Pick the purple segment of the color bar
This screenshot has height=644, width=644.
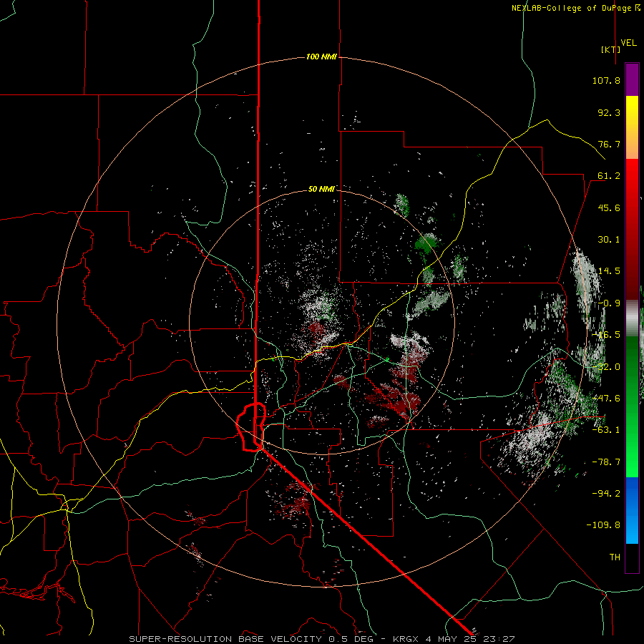632,79
